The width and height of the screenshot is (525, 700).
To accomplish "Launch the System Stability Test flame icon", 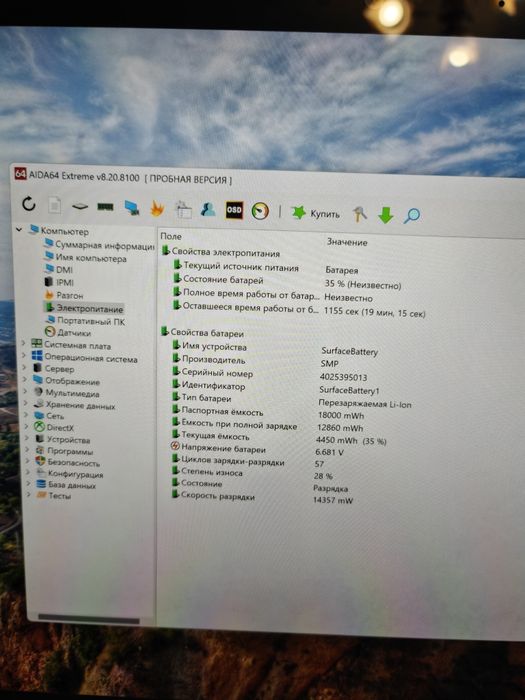I will coord(157,208).
